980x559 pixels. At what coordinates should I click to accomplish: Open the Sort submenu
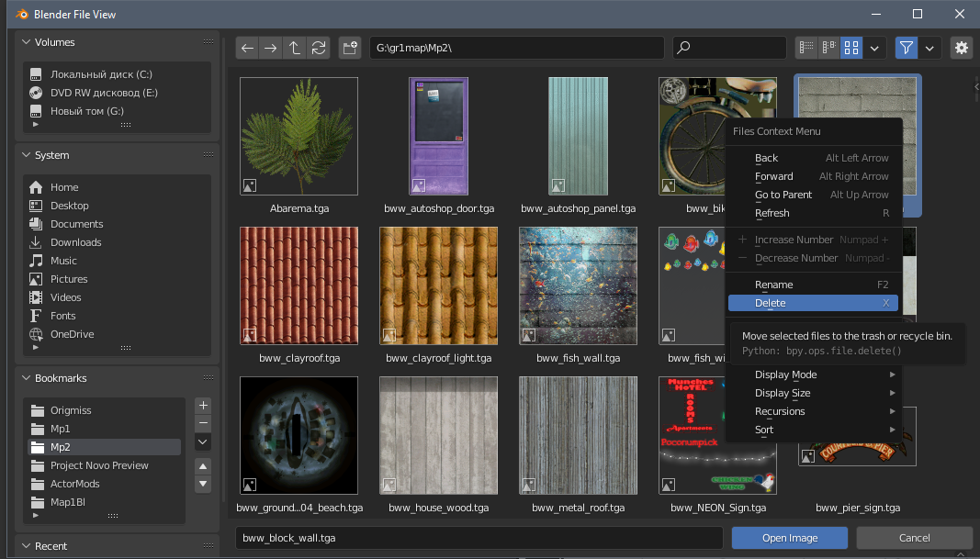coord(813,430)
